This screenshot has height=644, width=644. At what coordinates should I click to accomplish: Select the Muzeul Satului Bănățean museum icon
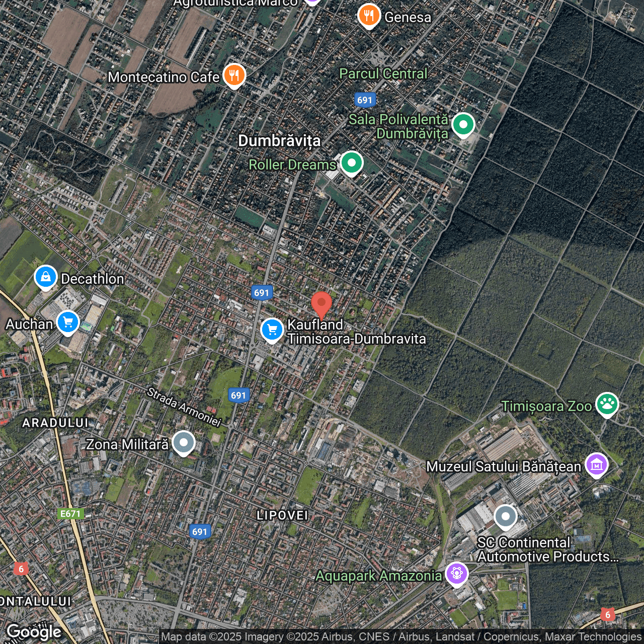coord(596,465)
